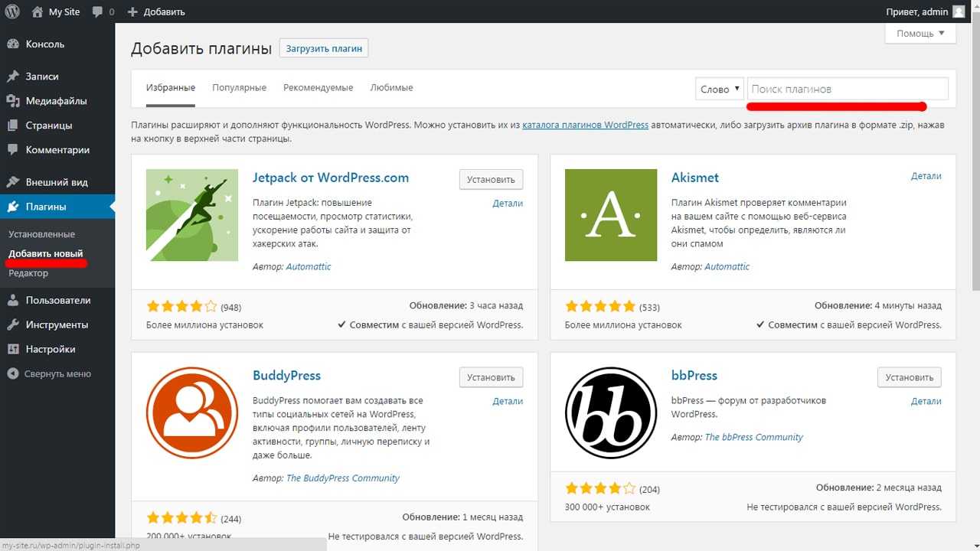The height and width of the screenshot is (551, 980).
Task: Click the Плагины plug icon
Action: [x=13, y=207]
